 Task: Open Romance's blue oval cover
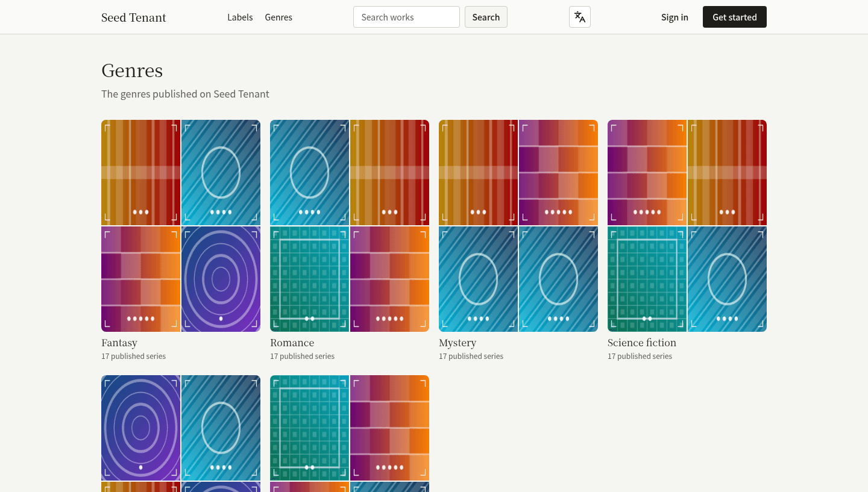309,172
